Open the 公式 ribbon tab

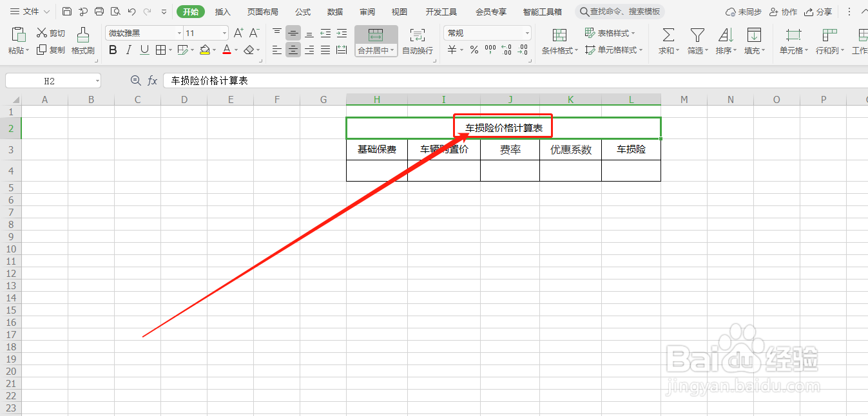pos(302,11)
